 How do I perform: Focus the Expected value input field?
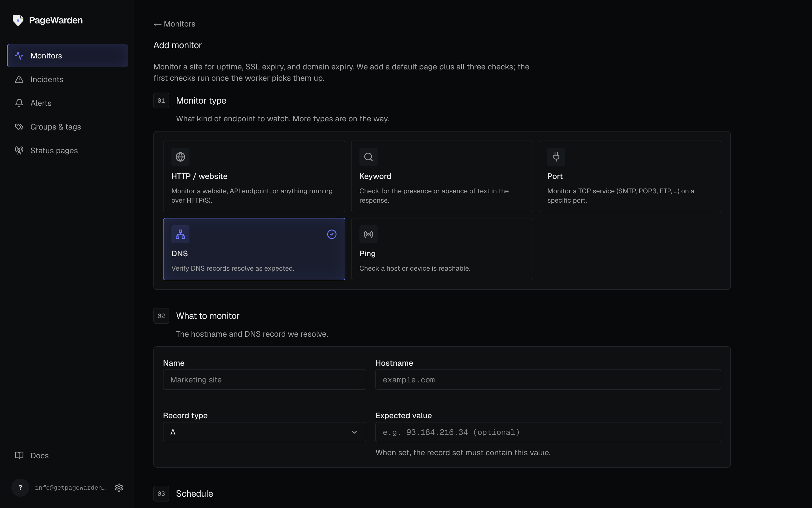pos(548,432)
